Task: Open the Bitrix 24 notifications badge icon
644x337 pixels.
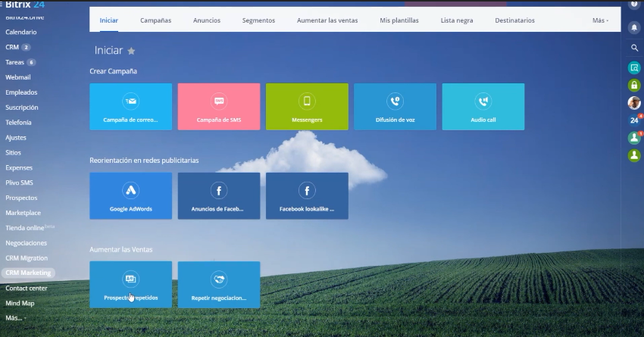Action: pyautogui.click(x=635, y=120)
